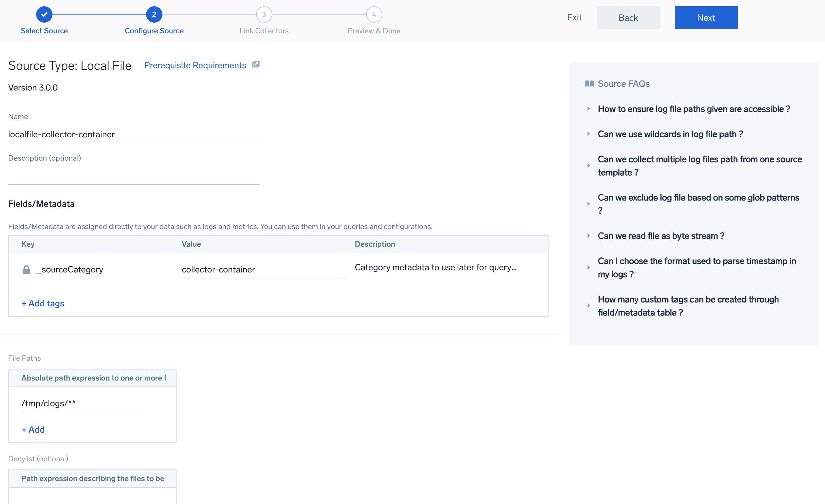Expand FAQ about log file paths accessibility

pos(694,109)
